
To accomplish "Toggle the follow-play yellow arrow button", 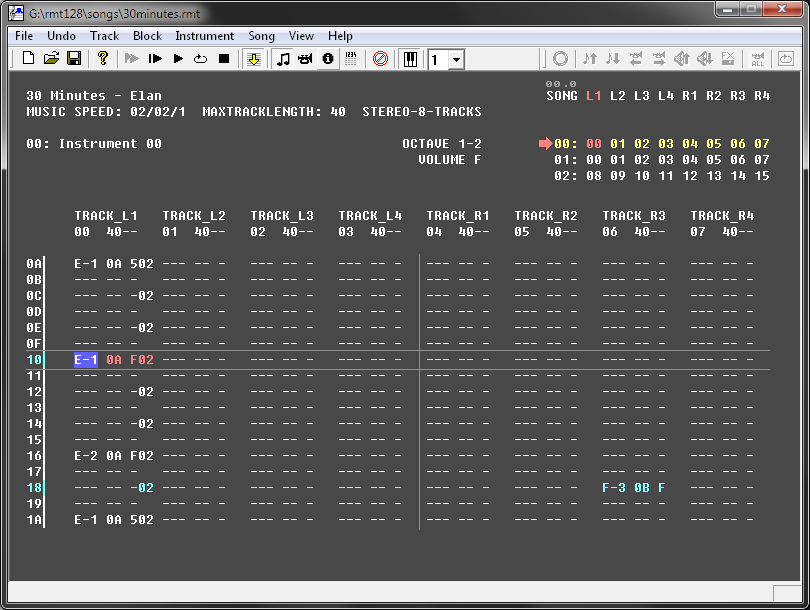I will 253,59.
